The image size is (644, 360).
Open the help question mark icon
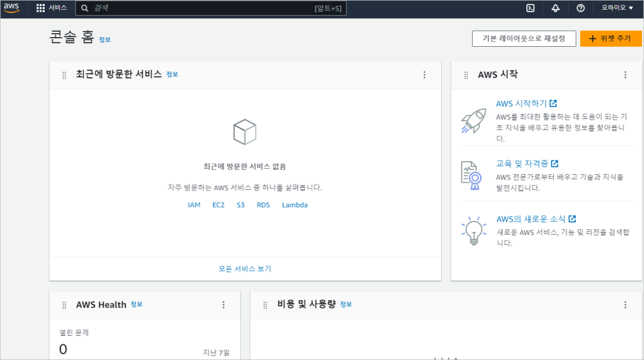pyautogui.click(x=580, y=8)
